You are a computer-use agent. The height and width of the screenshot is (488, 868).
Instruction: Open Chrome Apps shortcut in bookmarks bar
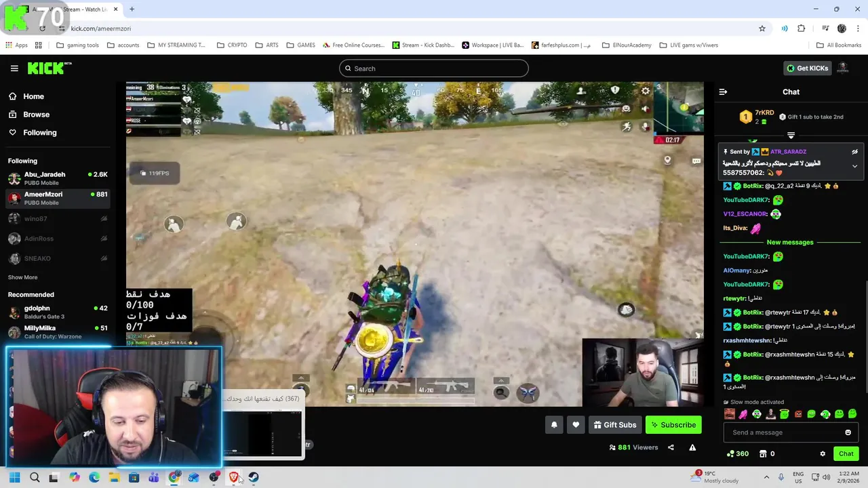coord(16,45)
